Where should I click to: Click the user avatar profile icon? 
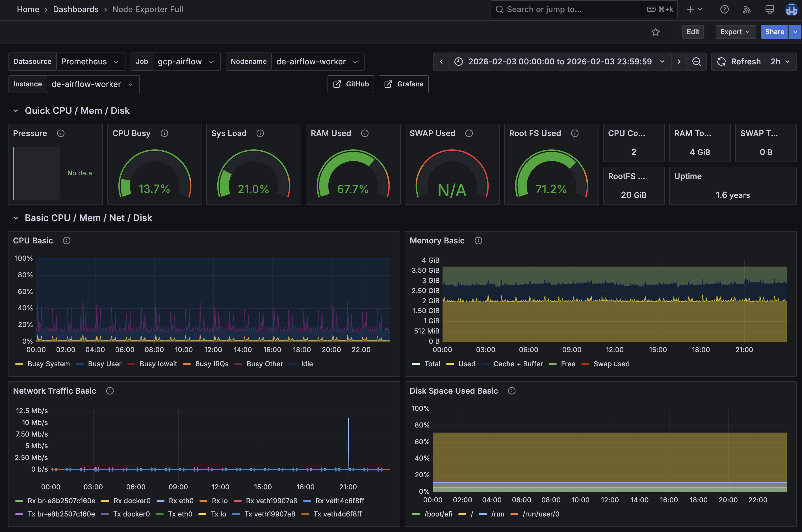[x=792, y=9]
